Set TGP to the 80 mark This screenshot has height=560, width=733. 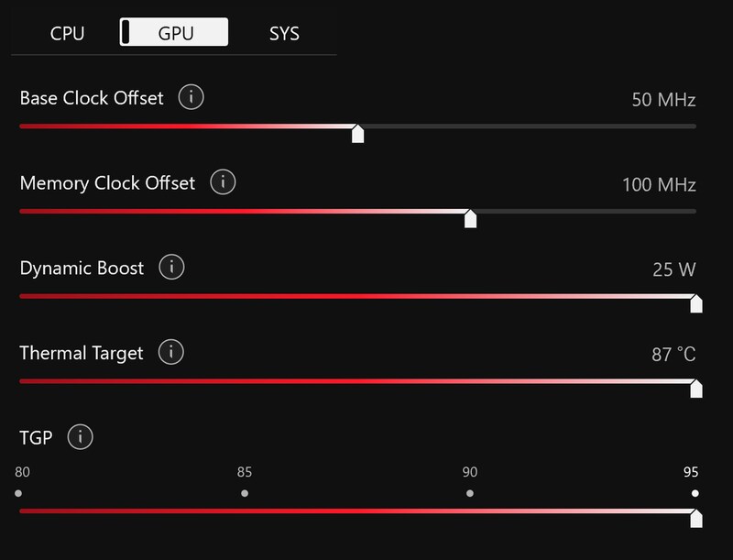click(x=18, y=493)
